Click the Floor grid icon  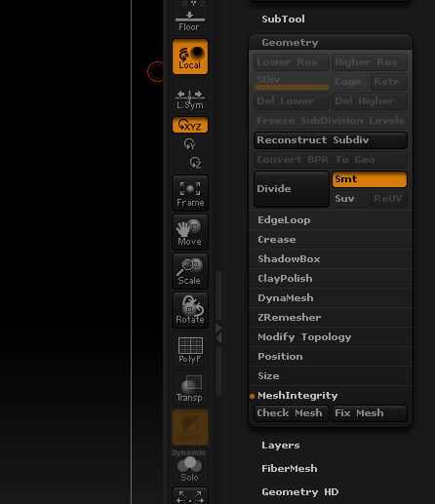point(190,21)
